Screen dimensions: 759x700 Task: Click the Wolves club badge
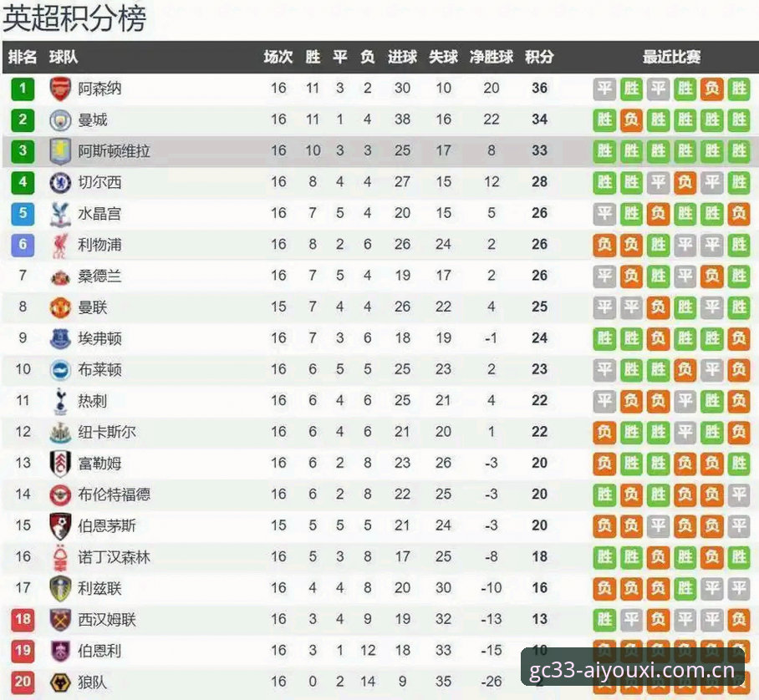pos(60,682)
